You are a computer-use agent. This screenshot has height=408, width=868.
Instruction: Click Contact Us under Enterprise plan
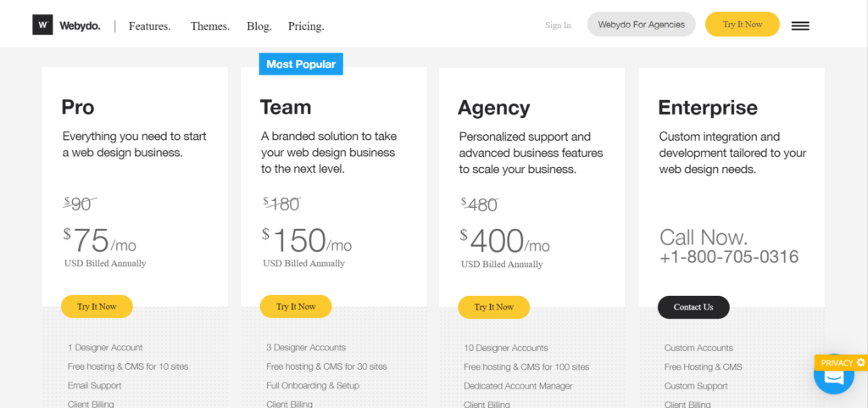(693, 307)
